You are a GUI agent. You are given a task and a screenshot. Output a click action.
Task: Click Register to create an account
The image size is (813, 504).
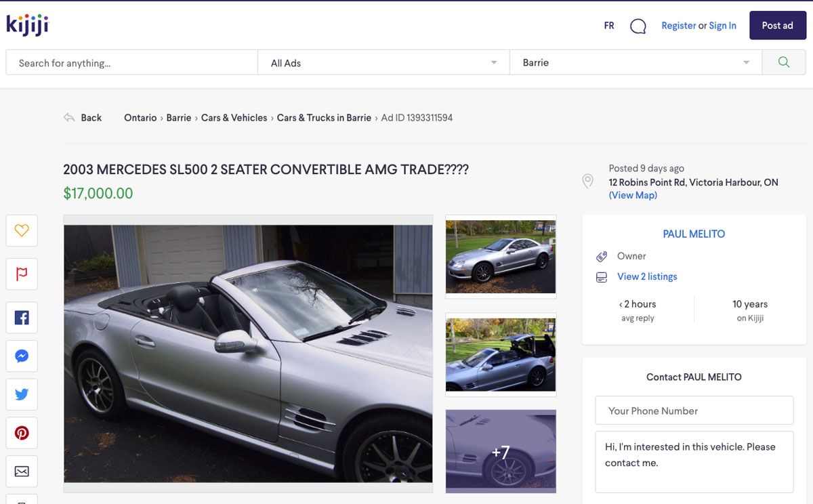[x=678, y=26]
